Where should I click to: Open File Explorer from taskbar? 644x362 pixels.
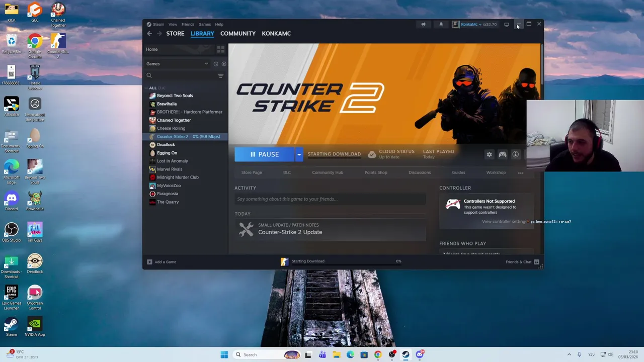pyautogui.click(x=336, y=354)
